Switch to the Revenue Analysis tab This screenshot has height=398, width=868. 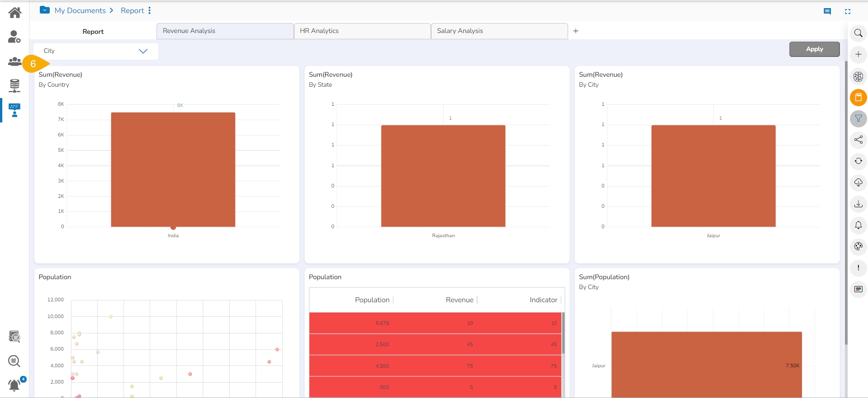(225, 31)
